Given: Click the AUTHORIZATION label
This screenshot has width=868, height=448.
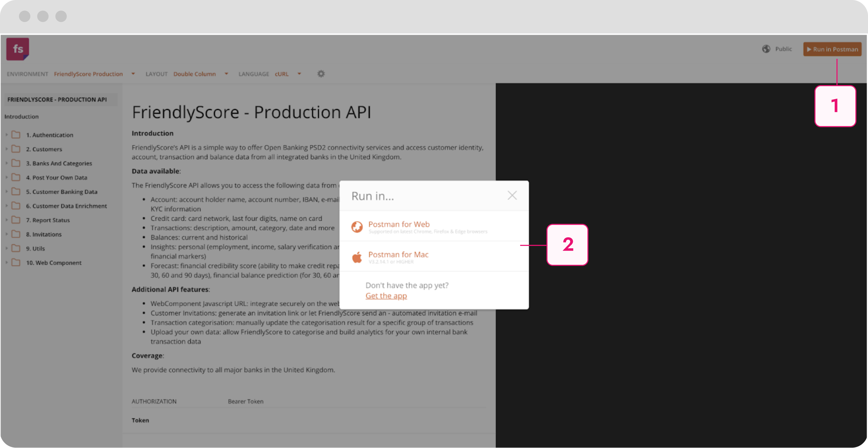Looking at the screenshot, I should (154, 402).
